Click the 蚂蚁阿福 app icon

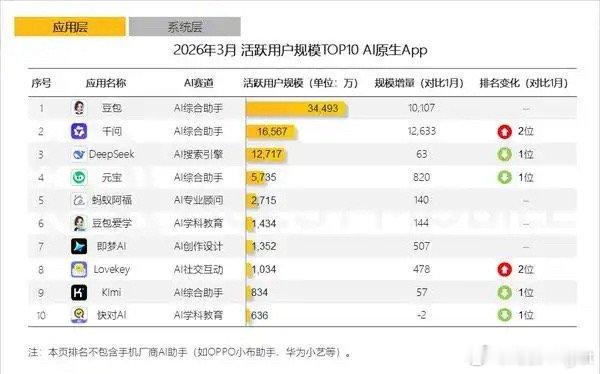tap(79, 200)
